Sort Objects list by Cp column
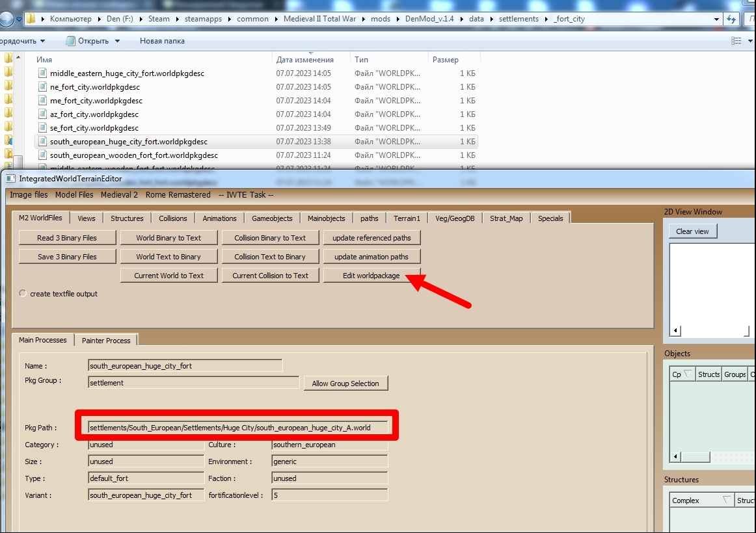This screenshot has width=756, height=533. tap(682, 374)
